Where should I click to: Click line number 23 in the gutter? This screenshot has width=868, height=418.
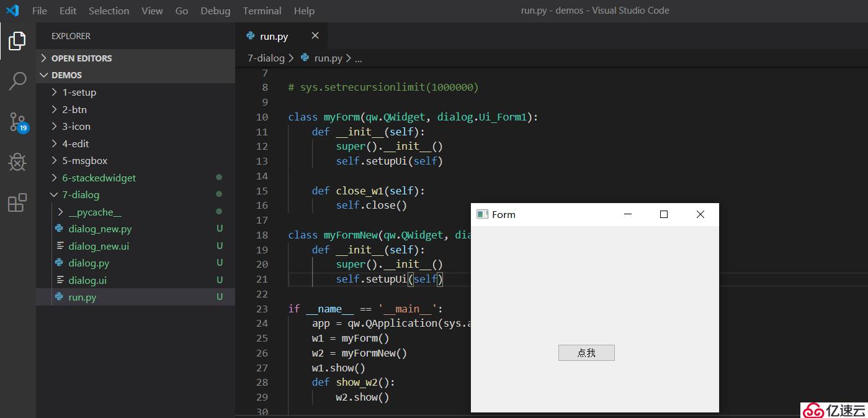pos(262,309)
